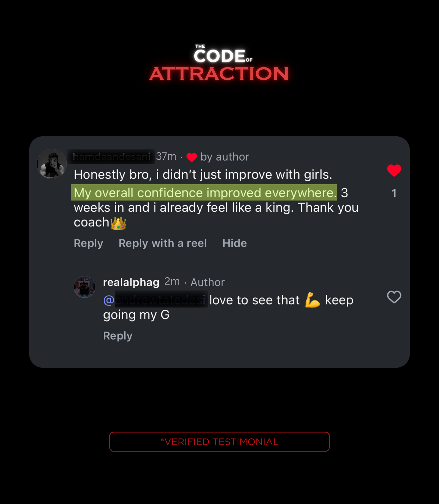Click the small red heart beside 'by author'
The height and width of the screenshot is (504, 439).
tap(192, 157)
